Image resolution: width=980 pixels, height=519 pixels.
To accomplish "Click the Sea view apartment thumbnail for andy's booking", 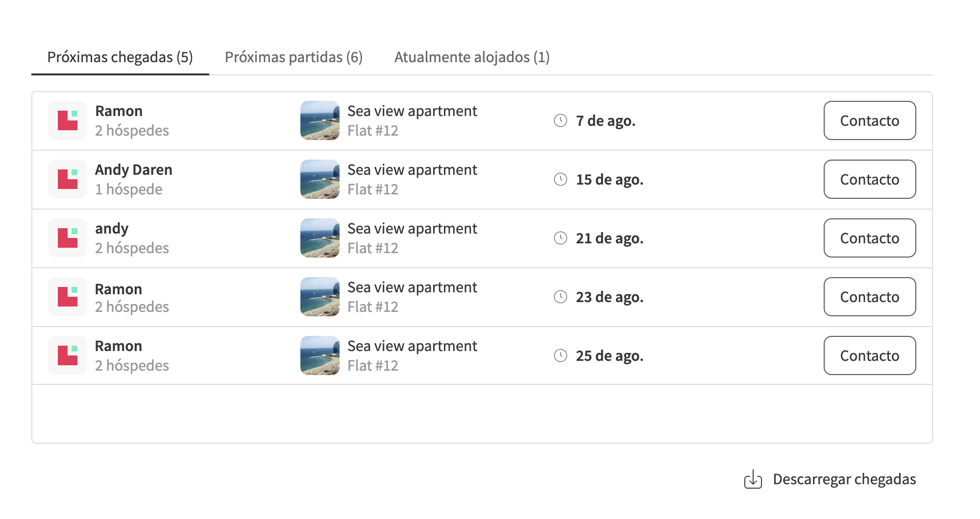I will point(319,238).
